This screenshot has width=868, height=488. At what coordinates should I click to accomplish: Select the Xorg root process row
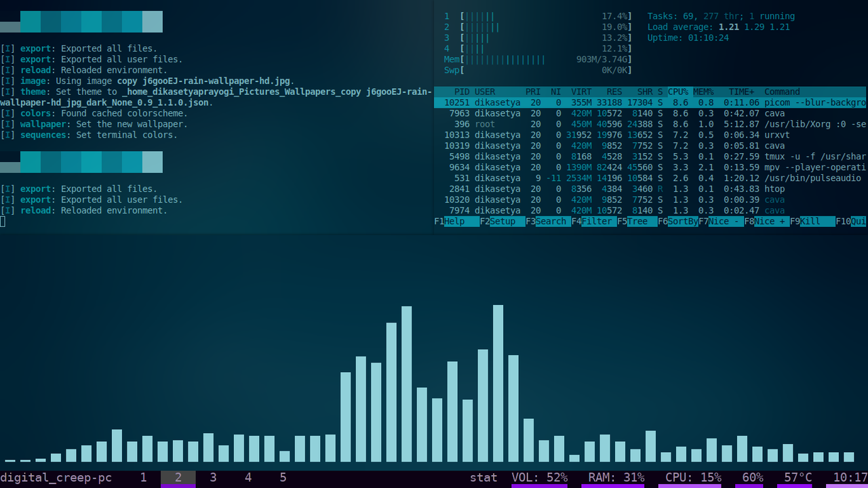point(650,124)
